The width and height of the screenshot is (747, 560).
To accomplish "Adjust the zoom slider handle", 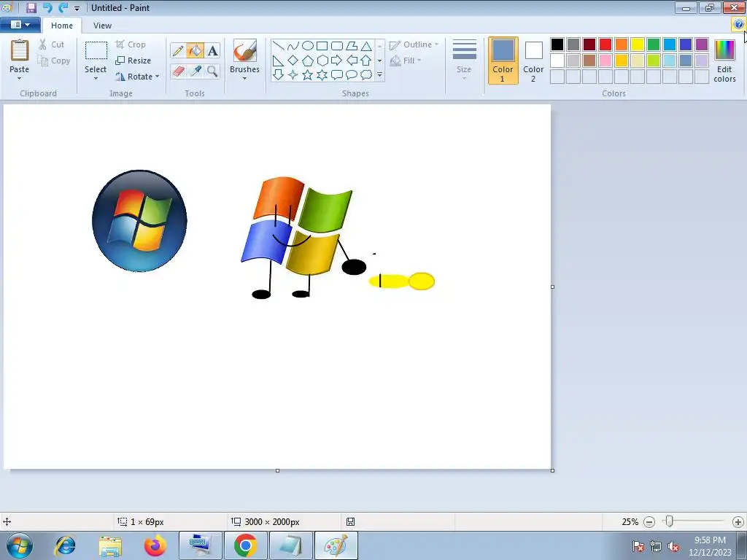I will pos(670,522).
